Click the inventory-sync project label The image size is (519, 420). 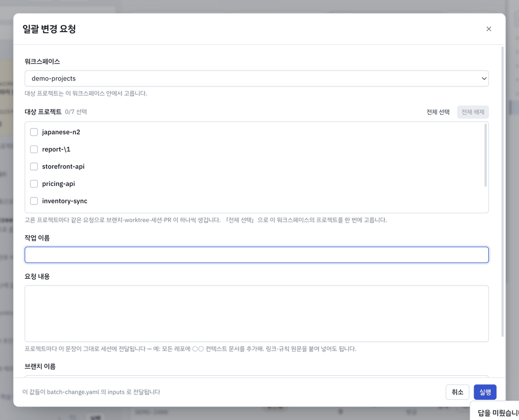[x=65, y=201]
